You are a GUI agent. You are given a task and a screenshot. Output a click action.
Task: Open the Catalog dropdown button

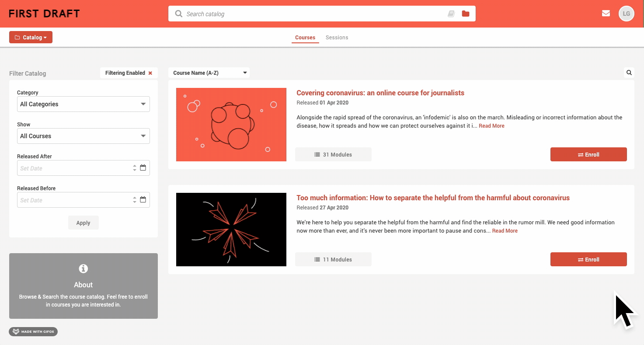(x=31, y=37)
